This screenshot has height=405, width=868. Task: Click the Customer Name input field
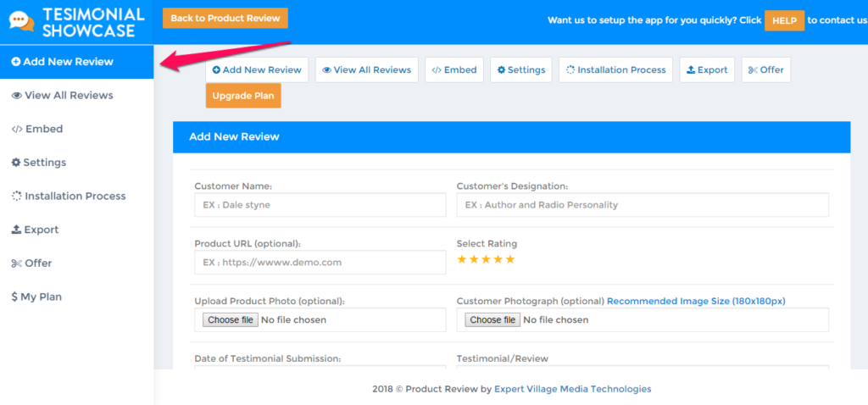coord(320,205)
